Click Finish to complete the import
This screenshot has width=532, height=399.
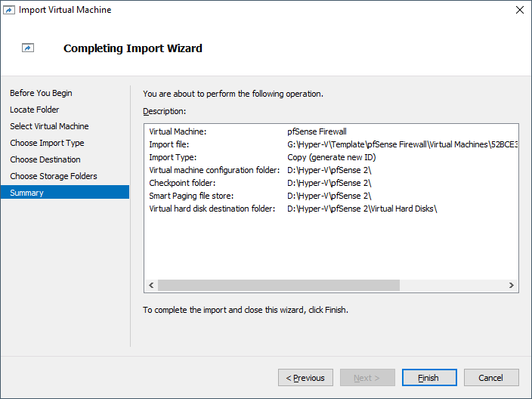(x=428, y=378)
